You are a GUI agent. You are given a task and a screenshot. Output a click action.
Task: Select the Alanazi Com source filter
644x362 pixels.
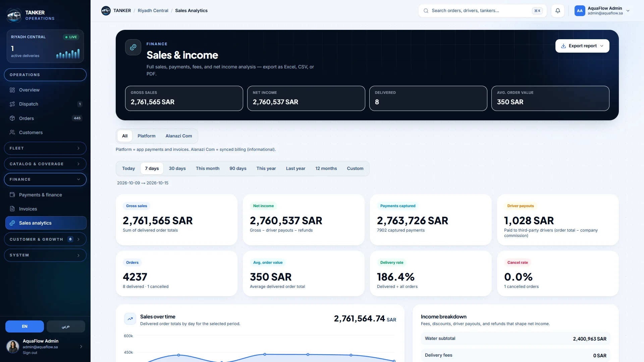[x=179, y=136]
